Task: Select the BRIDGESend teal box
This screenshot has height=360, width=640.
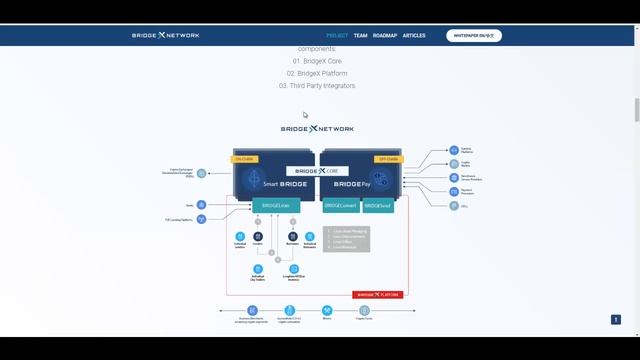Action: [x=378, y=205]
